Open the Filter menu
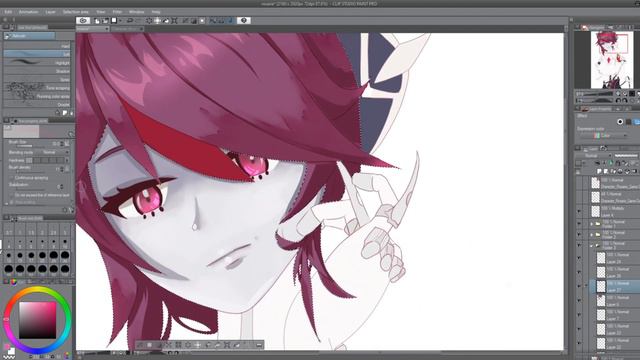 pos(117,12)
